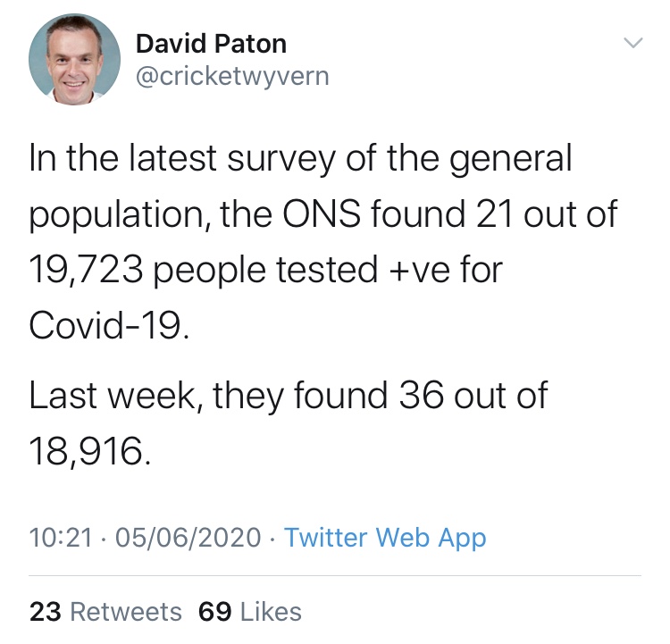View the list of 23 Retweets

point(105,612)
